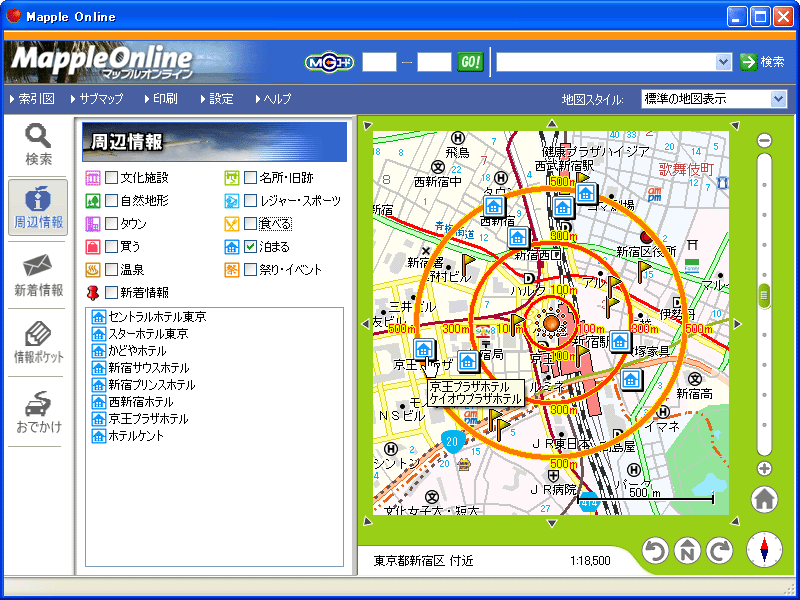This screenshot has width=800, height=600.
Task: Click the 文化施設 category icon
Action: click(93, 178)
